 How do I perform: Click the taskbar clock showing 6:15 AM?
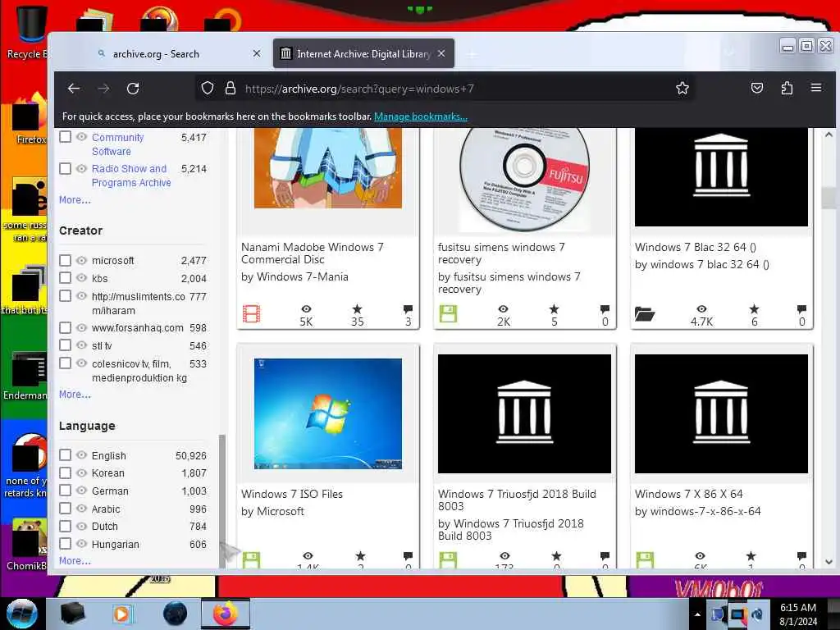pos(798,614)
